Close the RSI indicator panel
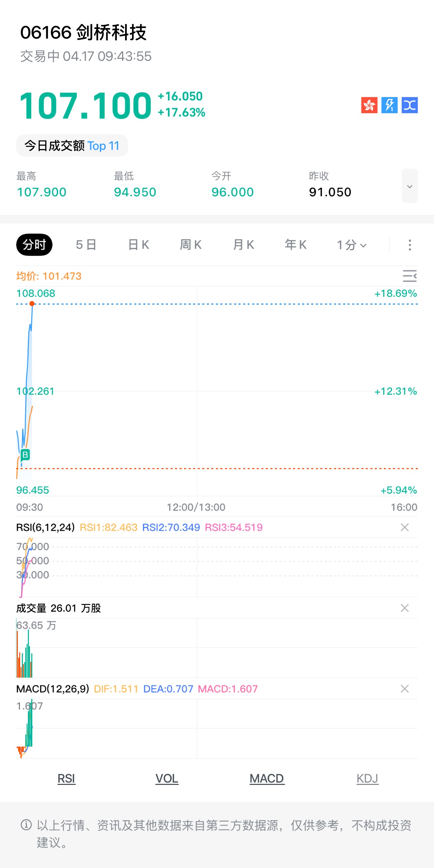 (405, 527)
